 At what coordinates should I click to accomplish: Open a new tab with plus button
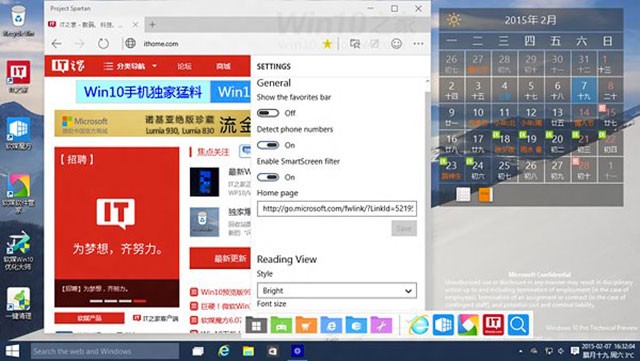tap(152, 25)
